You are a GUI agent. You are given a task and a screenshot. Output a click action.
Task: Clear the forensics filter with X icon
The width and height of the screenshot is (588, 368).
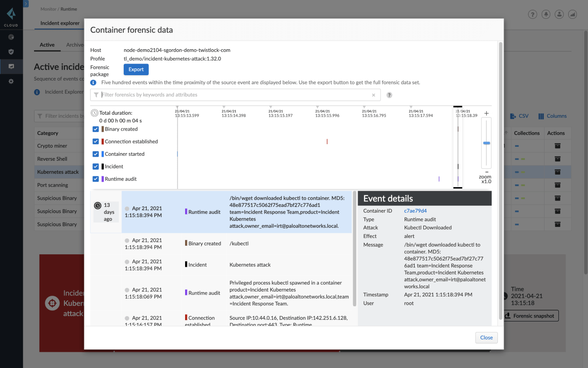[x=373, y=95]
